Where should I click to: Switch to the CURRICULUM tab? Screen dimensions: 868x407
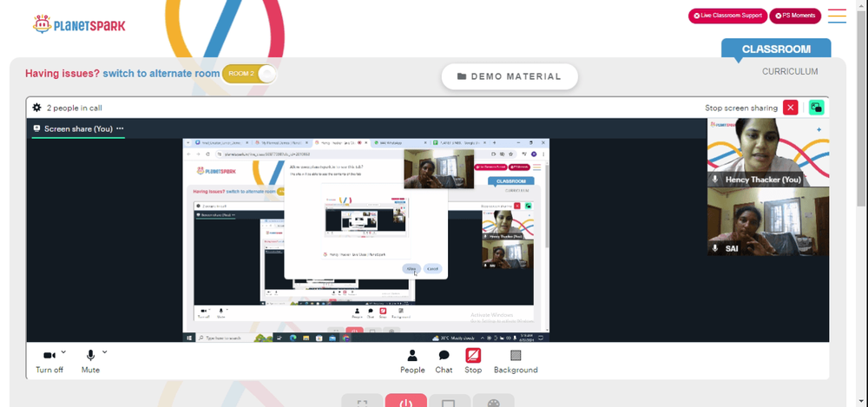coord(789,71)
